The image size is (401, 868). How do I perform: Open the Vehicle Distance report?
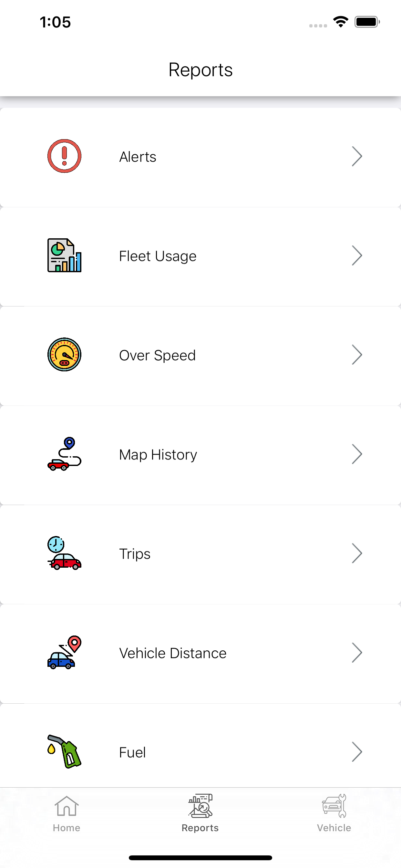(200, 654)
